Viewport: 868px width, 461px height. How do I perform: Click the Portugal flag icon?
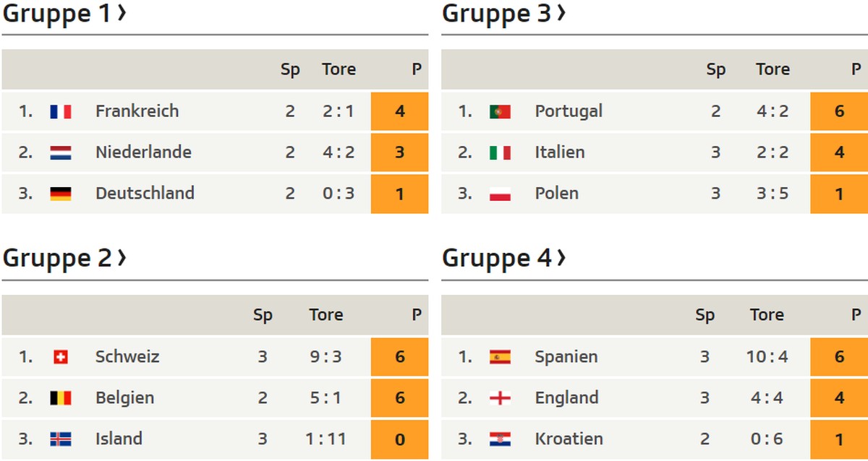click(x=500, y=111)
